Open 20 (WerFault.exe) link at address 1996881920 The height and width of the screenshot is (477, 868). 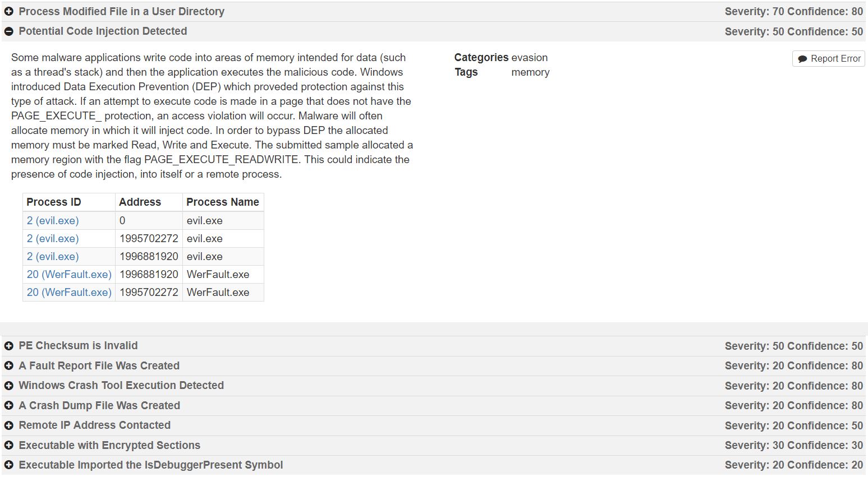69,274
